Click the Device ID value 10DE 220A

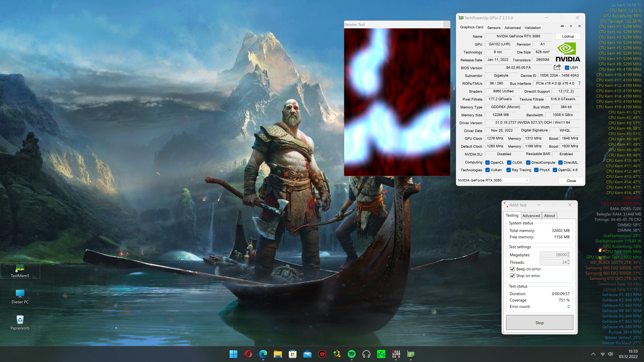[559, 75]
